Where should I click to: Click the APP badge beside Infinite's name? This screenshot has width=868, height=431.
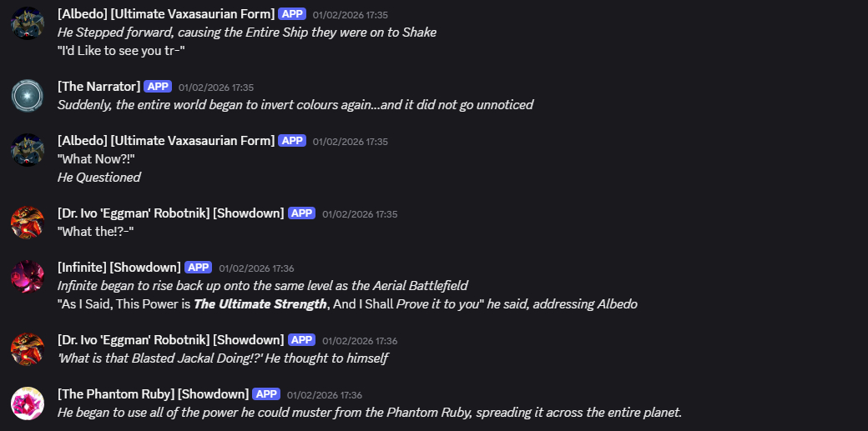tap(198, 268)
